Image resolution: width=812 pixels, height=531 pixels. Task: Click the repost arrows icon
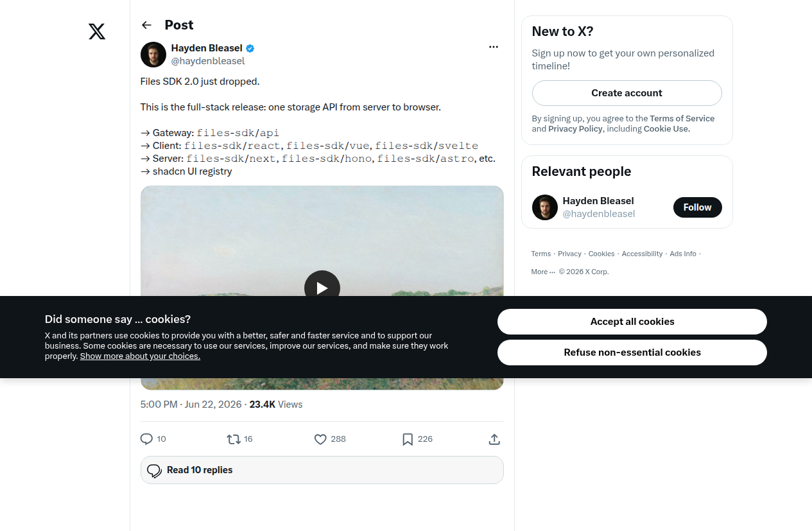(234, 439)
